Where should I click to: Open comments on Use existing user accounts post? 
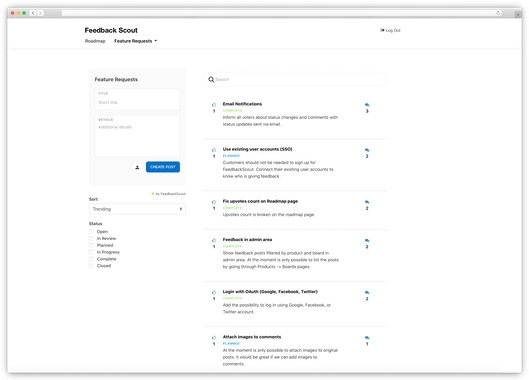tap(367, 150)
